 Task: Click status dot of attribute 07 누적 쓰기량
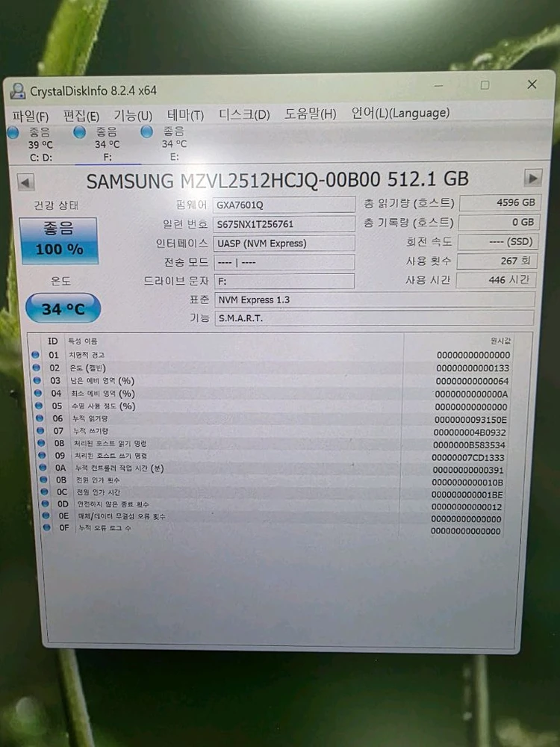click(x=41, y=431)
